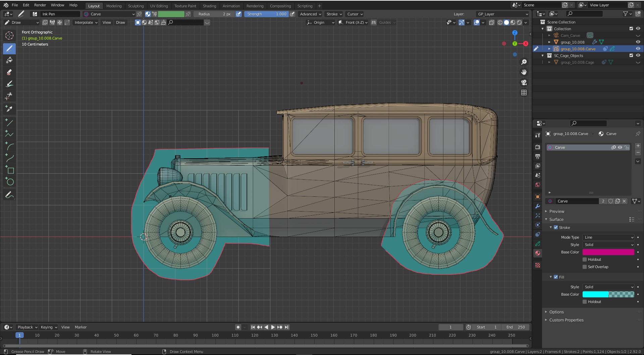This screenshot has height=355, width=644.
Task: Click the viewport View menu button
Action: tap(107, 22)
